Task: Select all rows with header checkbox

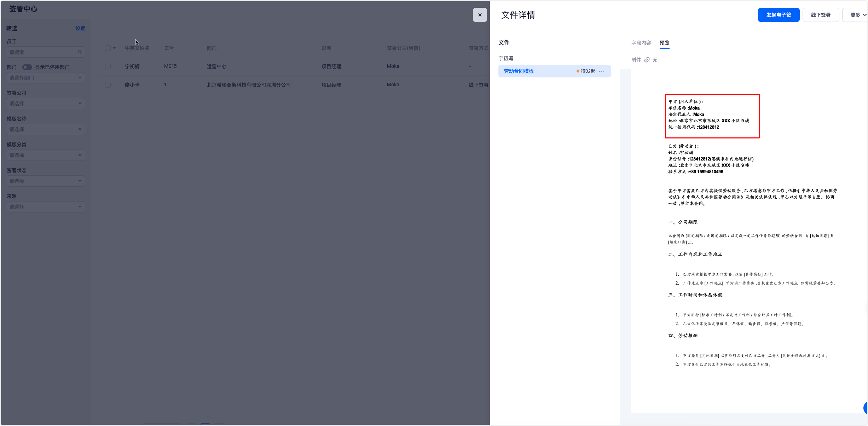Action: coord(108,48)
